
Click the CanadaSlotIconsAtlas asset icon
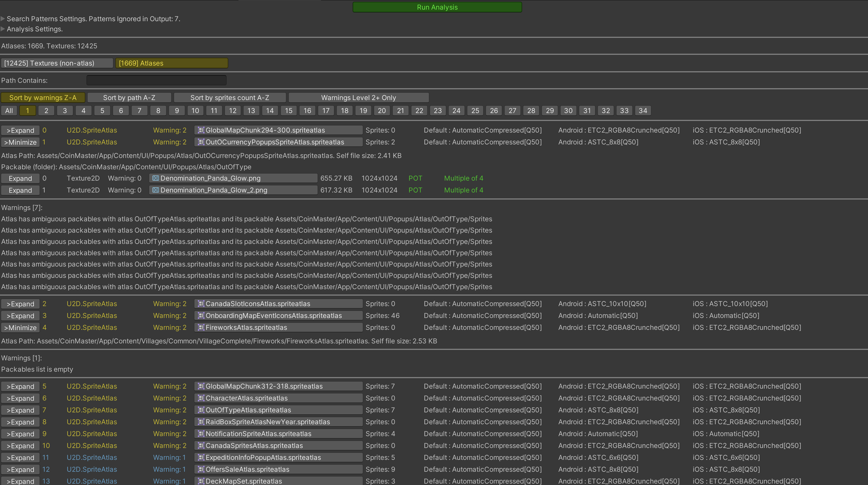click(201, 304)
